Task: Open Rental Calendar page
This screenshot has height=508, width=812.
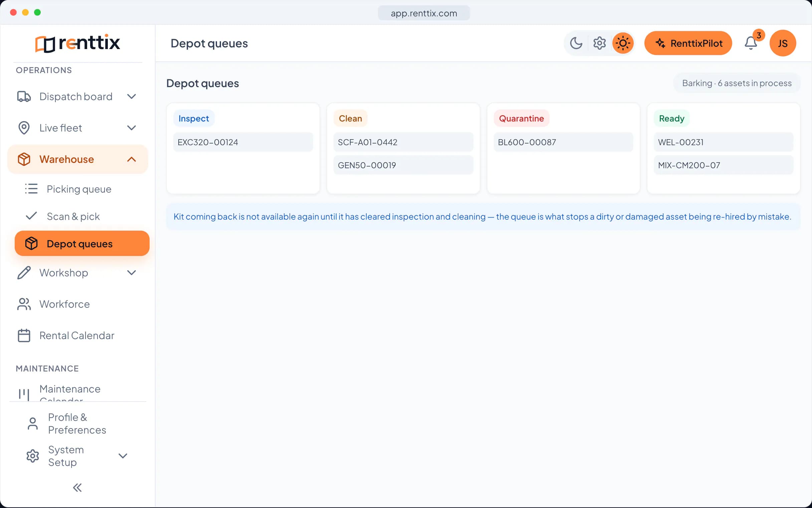Action: [78, 335]
